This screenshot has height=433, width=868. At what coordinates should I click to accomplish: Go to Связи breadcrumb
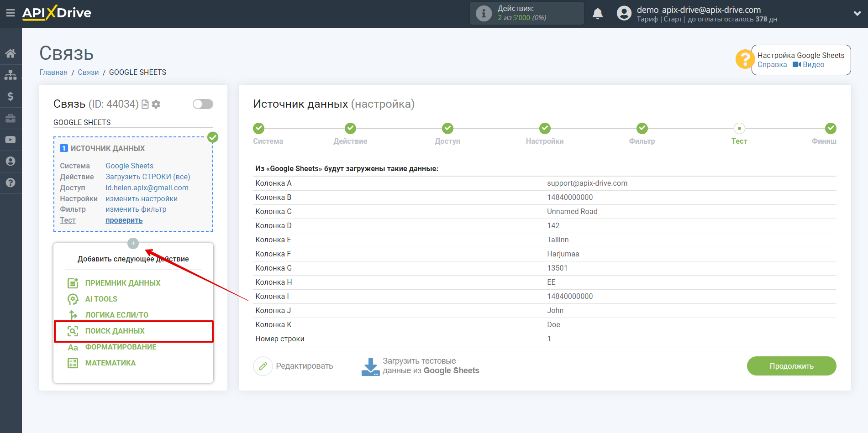88,73
